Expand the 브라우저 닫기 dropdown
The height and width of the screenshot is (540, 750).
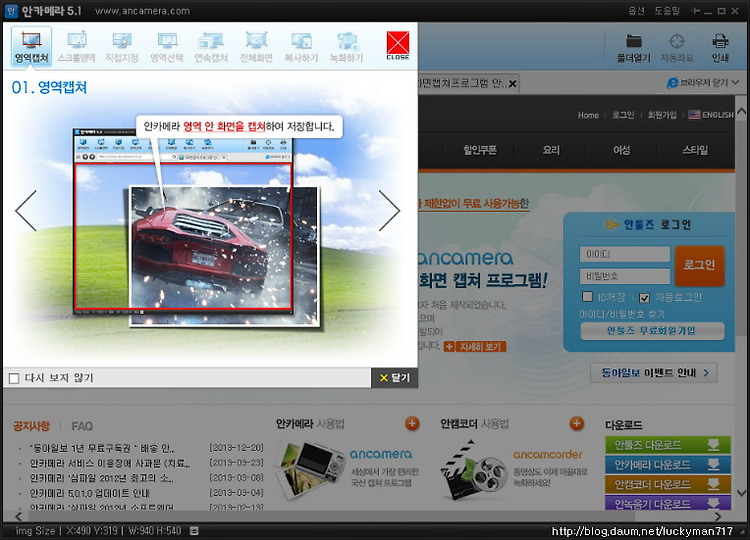click(736, 82)
